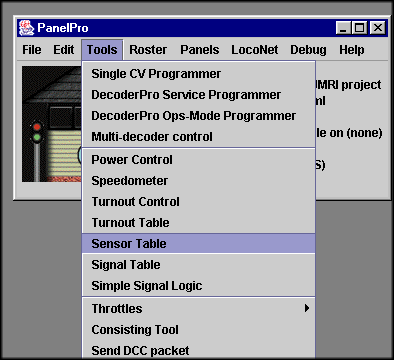
Task: Open Simple Signal Logic
Action: pos(199,286)
